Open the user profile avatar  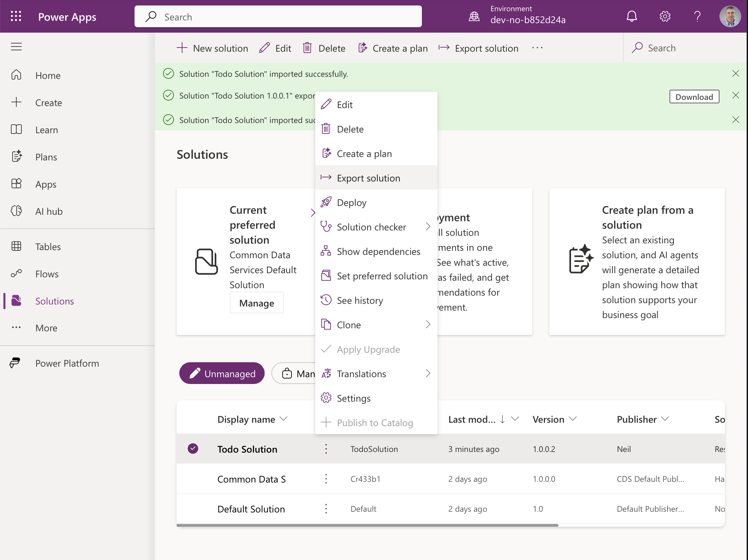[730, 16]
